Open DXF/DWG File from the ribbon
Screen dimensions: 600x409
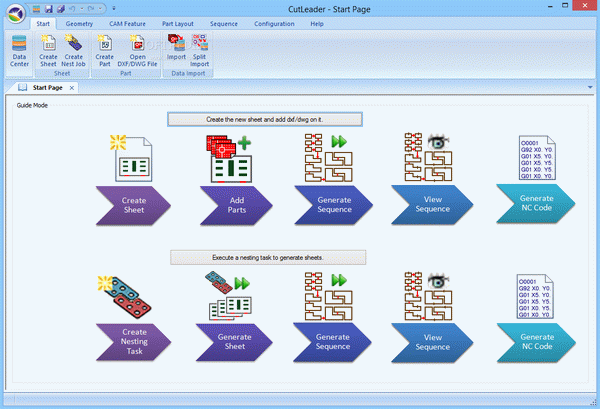point(137,51)
